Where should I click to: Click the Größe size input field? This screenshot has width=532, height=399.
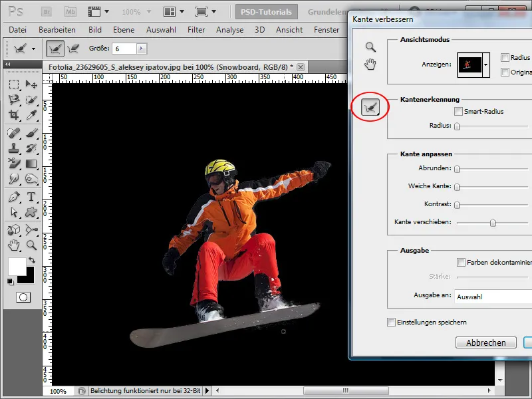124,49
